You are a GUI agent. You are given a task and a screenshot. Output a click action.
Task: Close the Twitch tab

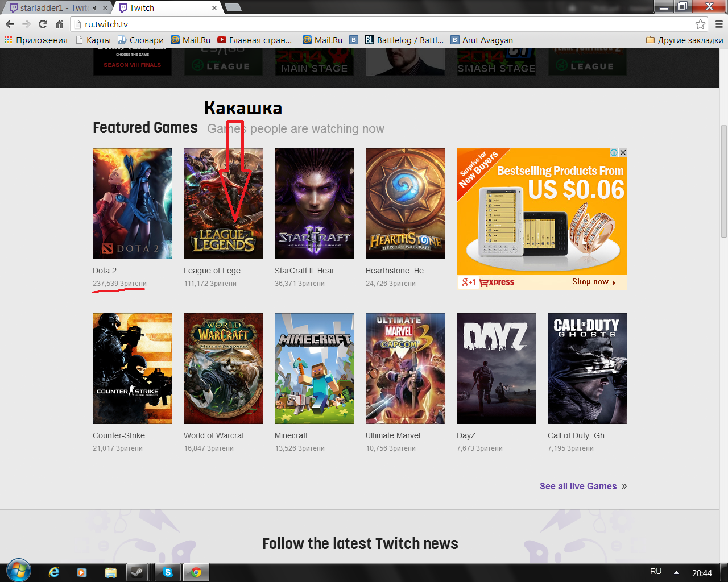[214, 8]
